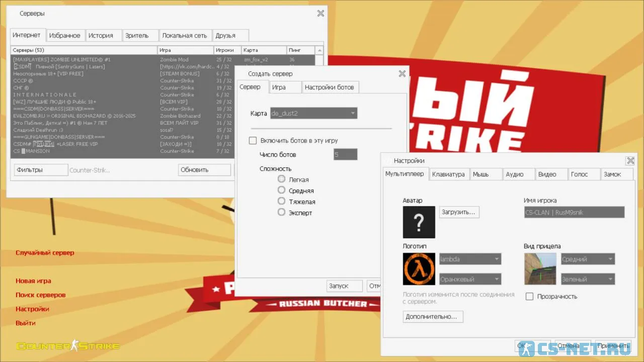Click the server list scroll-up arrow
The width and height of the screenshot is (644, 362).
(x=319, y=50)
